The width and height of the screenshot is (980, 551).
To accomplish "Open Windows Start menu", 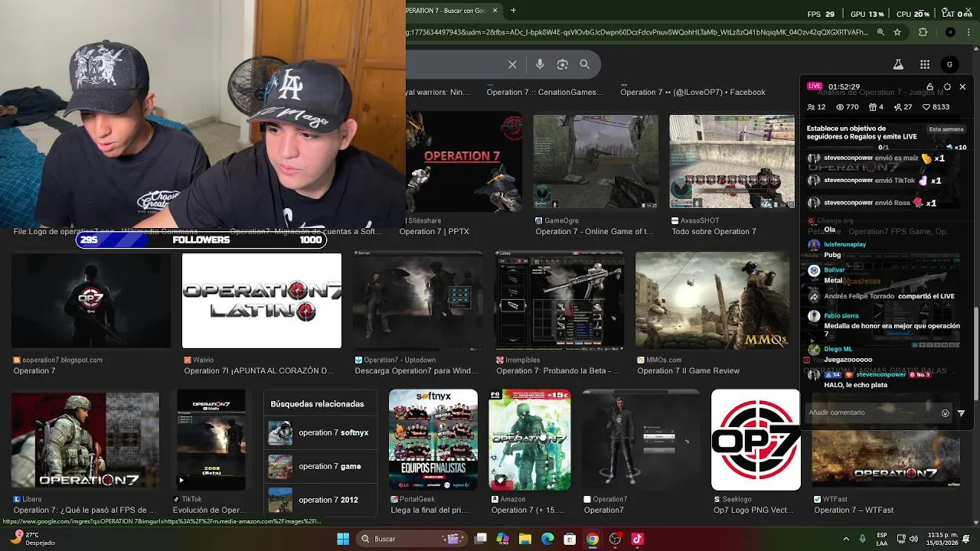I will point(343,539).
